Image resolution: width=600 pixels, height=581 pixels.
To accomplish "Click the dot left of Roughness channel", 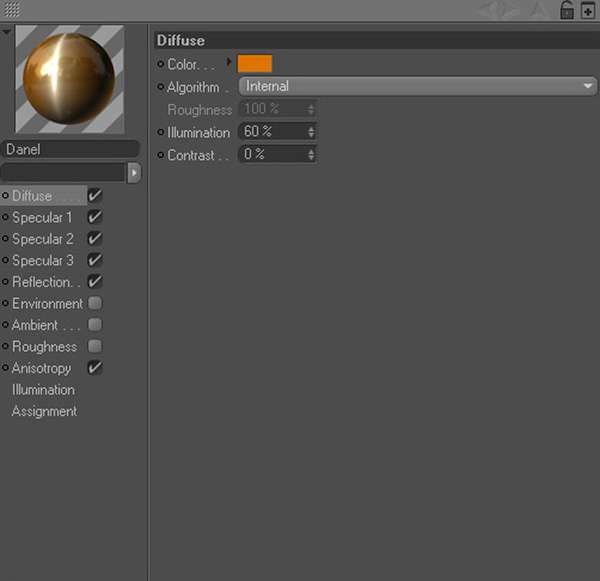I will point(5,346).
